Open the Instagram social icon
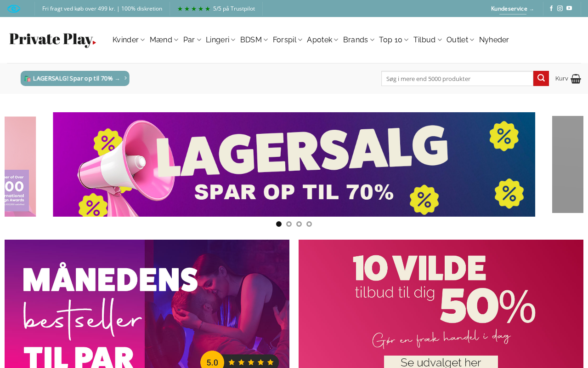Screen dimensions: 588x368 coord(560,8)
